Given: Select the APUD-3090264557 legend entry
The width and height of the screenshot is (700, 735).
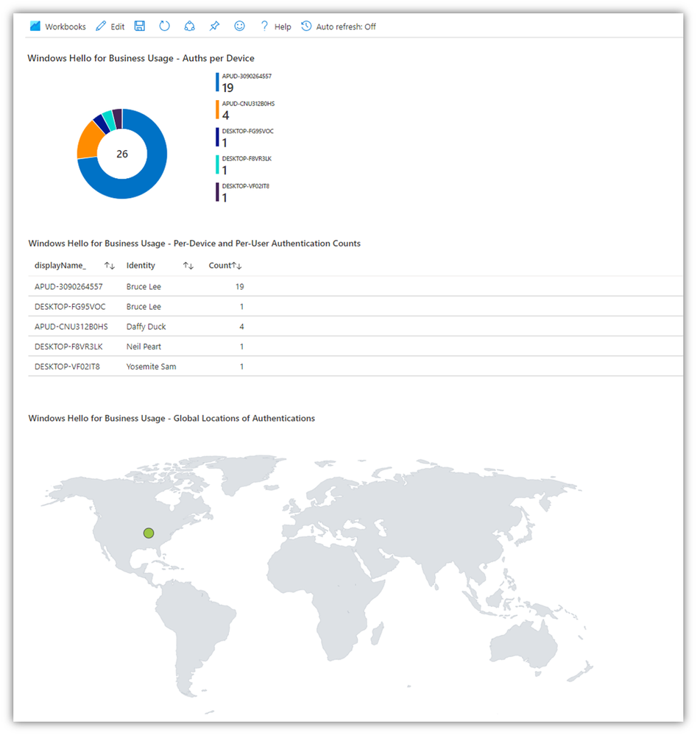Looking at the screenshot, I should click(244, 82).
